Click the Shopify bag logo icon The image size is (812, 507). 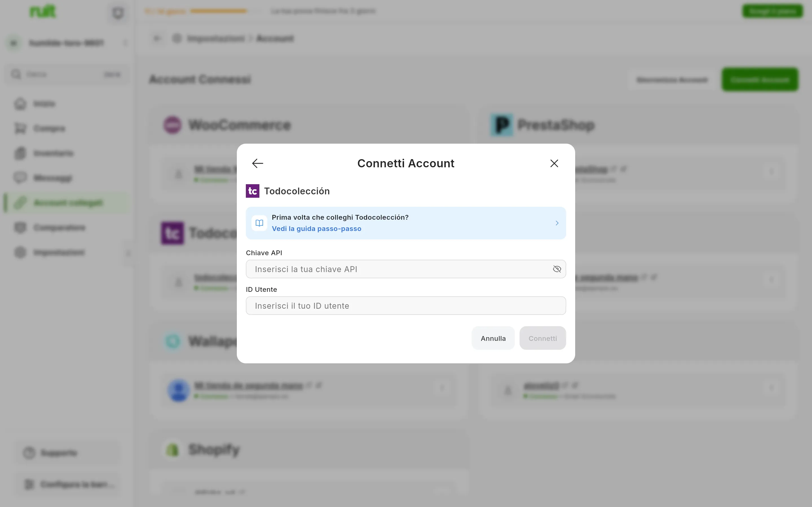[172, 449]
